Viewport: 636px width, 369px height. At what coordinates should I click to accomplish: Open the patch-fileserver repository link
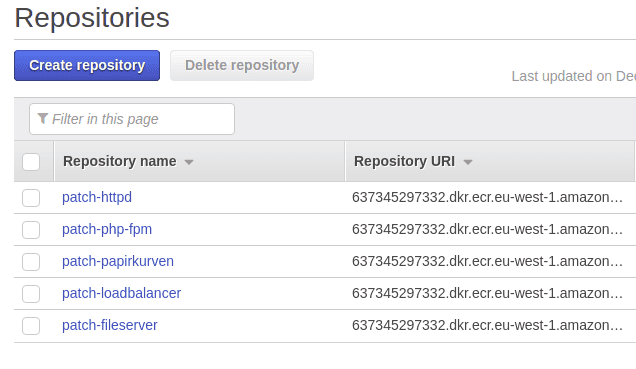pyautogui.click(x=110, y=325)
